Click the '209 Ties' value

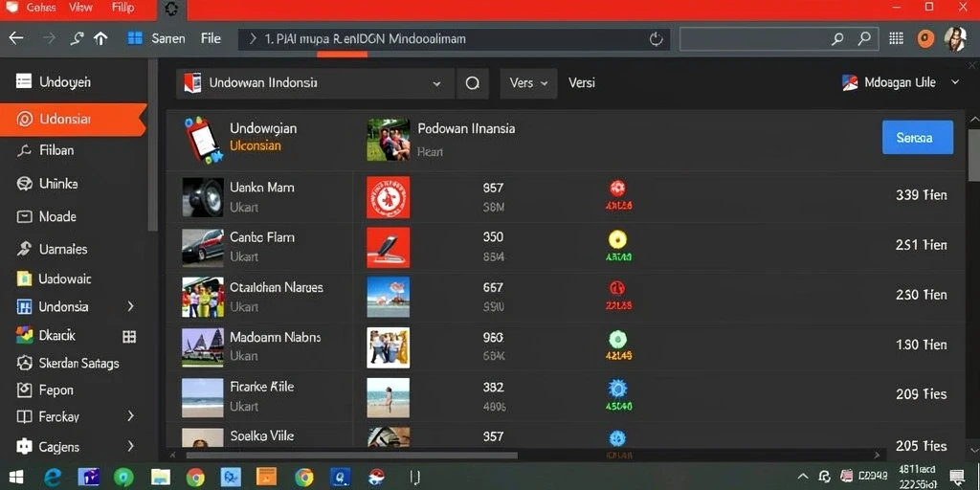(921, 394)
